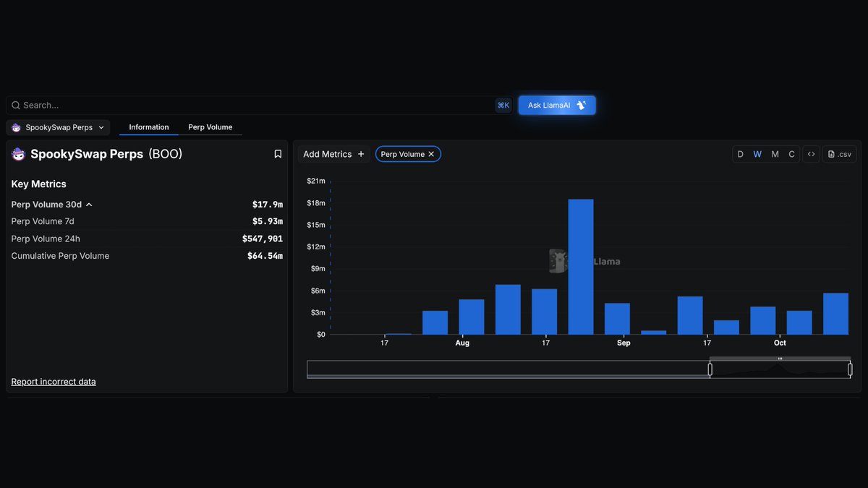
Task: Switch to the Perp Volume tab
Action: click(x=210, y=127)
